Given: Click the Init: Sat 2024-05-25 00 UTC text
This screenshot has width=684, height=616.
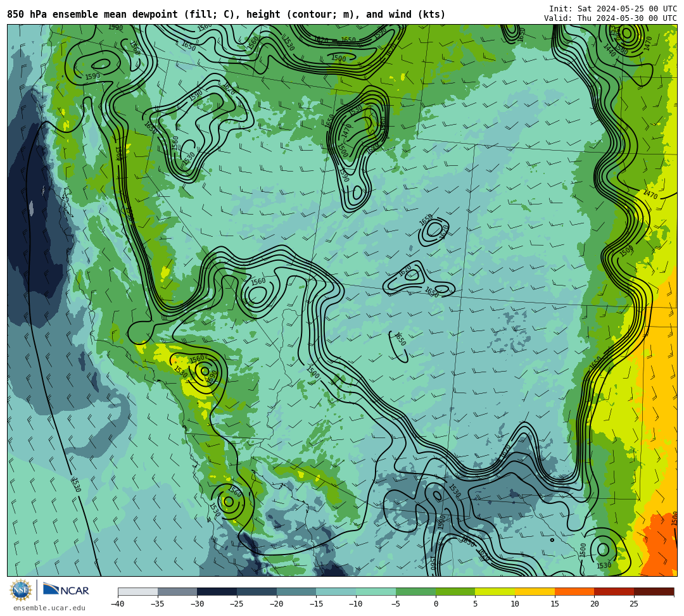Looking at the screenshot, I should (x=613, y=9).
